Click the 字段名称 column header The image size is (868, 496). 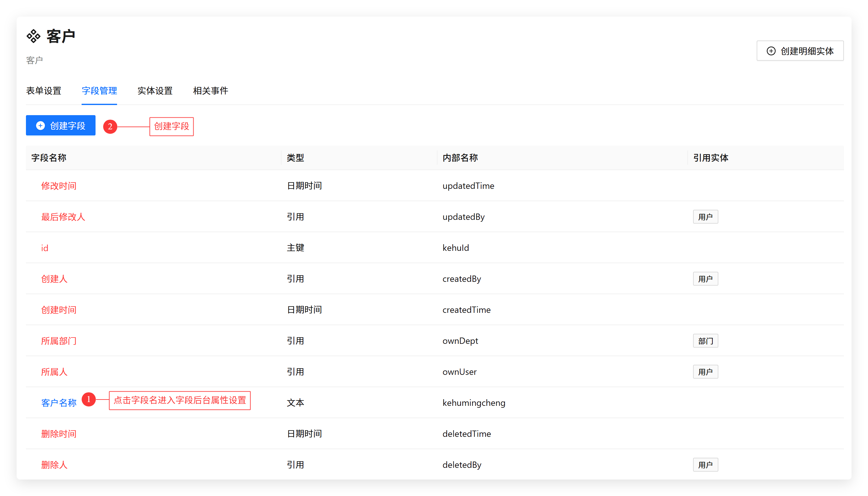(49, 158)
